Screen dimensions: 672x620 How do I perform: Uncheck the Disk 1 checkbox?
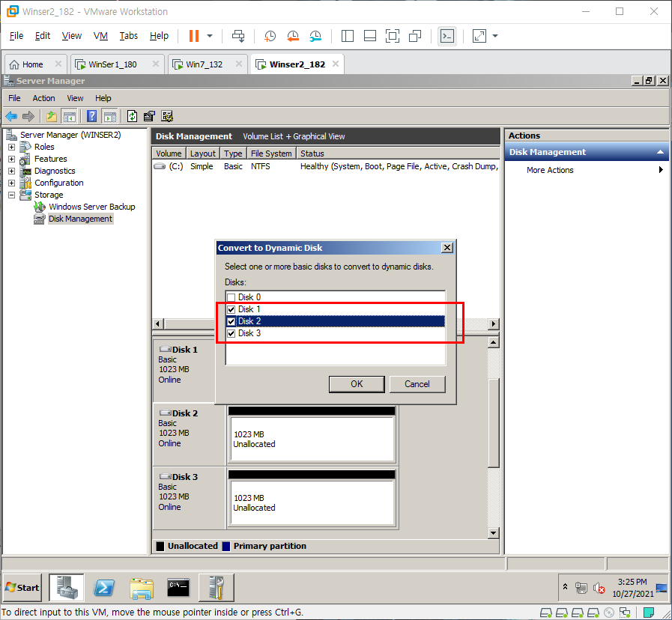[x=231, y=309]
